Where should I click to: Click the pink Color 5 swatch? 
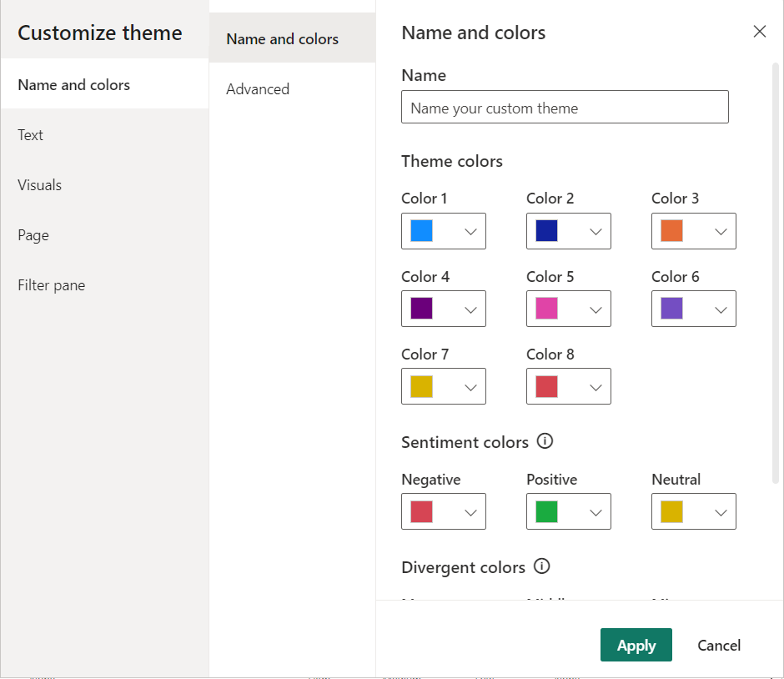pos(547,309)
